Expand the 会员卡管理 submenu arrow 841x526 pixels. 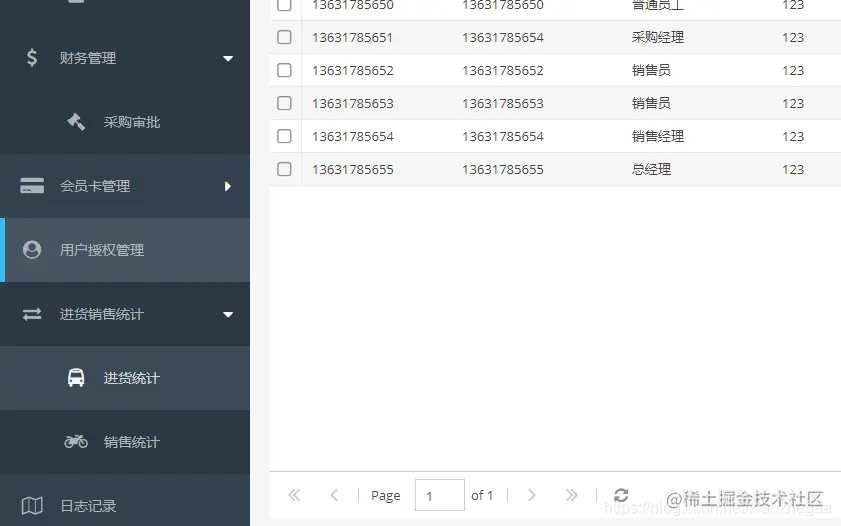coord(228,186)
